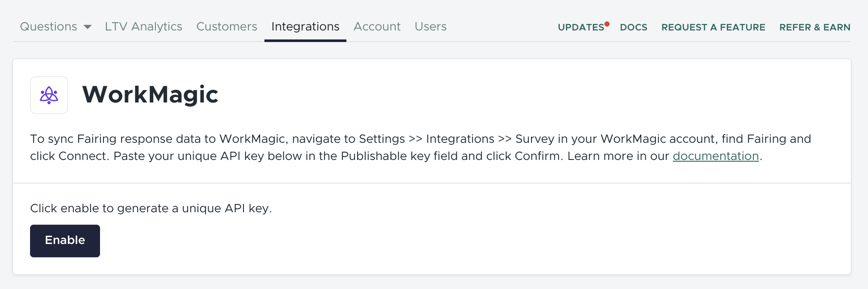Expand the Questions dropdown arrow
This screenshot has width=868, height=289.
click(88, 27)
